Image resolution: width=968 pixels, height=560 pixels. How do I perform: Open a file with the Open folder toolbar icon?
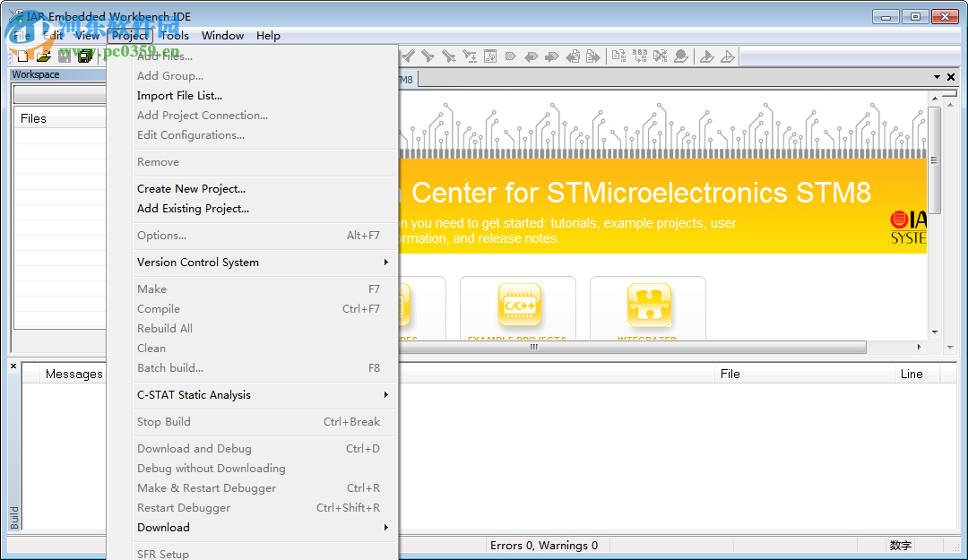point(44,56)
